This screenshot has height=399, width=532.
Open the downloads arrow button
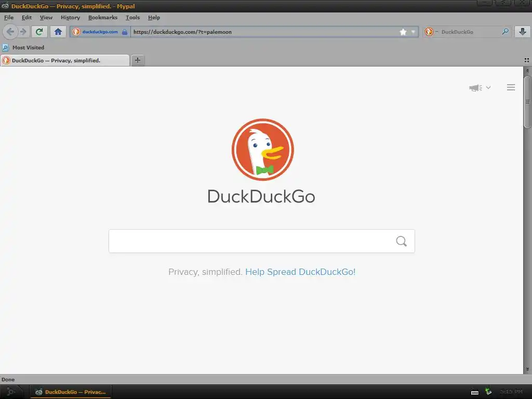point(523,32)
